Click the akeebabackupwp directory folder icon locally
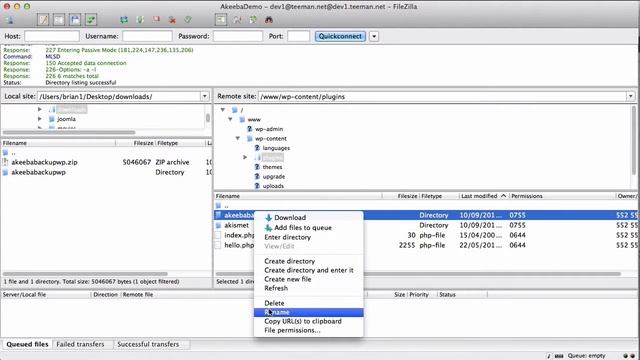The width and height of the screenshot is (640, 360). [x=5, y=172]
